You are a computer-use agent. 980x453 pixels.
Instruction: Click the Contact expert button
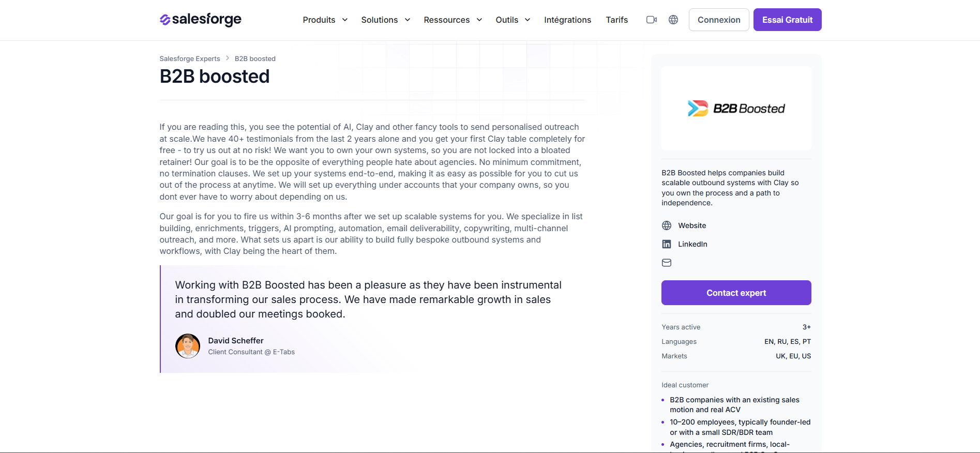736,293
